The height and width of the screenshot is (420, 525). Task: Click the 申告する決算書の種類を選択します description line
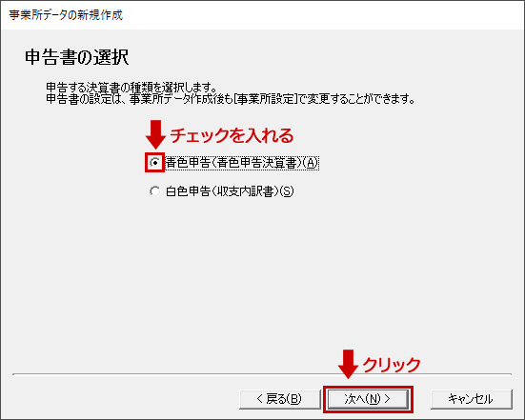(x=131, y=88)
